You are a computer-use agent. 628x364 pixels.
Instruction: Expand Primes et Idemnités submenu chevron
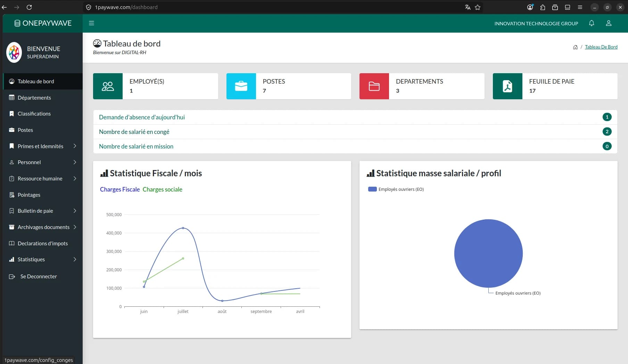(x=75, y=146)
